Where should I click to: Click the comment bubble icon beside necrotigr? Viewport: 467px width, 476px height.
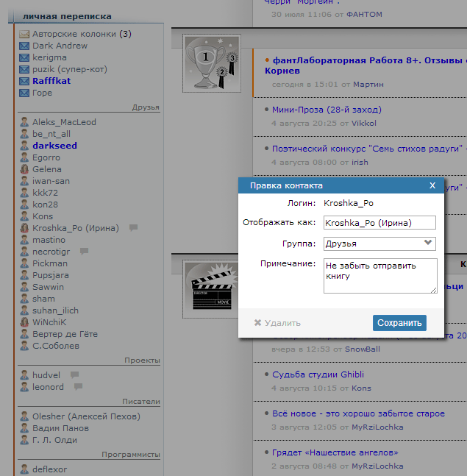tap(84, 252)
